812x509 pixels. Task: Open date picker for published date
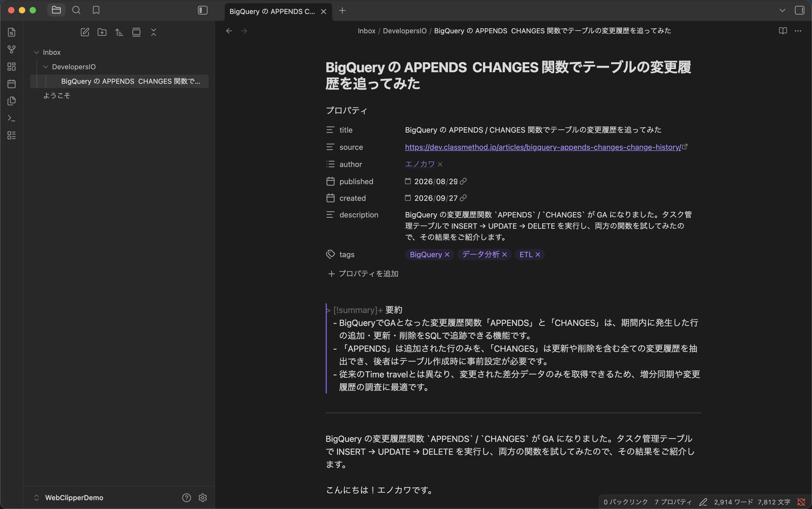408,181
